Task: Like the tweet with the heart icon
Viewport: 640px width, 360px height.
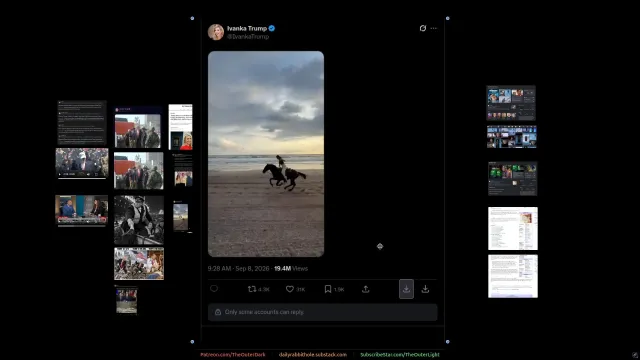Action: pos(289,289)
